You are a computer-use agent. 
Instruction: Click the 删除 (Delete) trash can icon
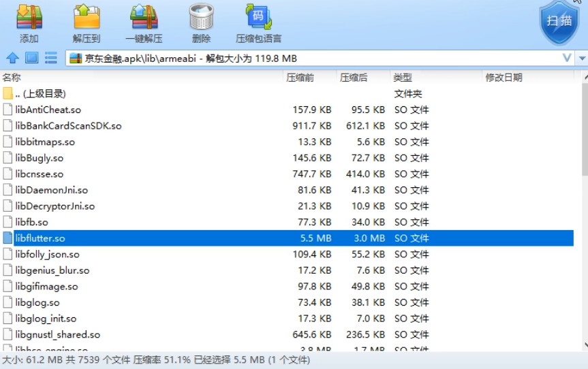[202, 16]
